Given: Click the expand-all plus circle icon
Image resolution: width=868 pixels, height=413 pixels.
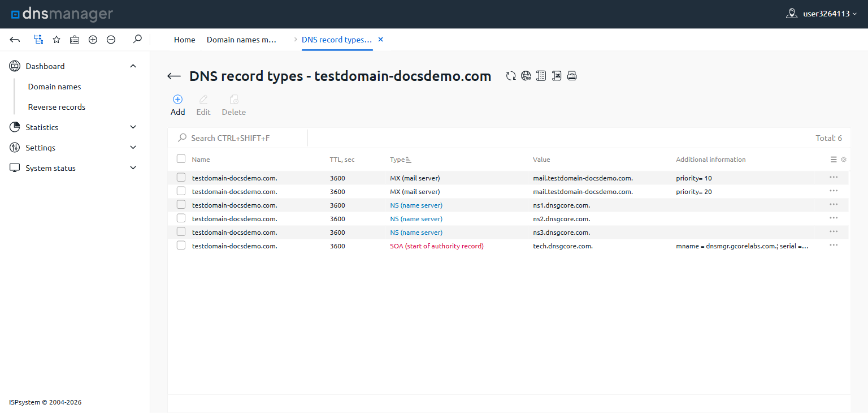Looking at the screenshot, I should (x=93, y=40).
